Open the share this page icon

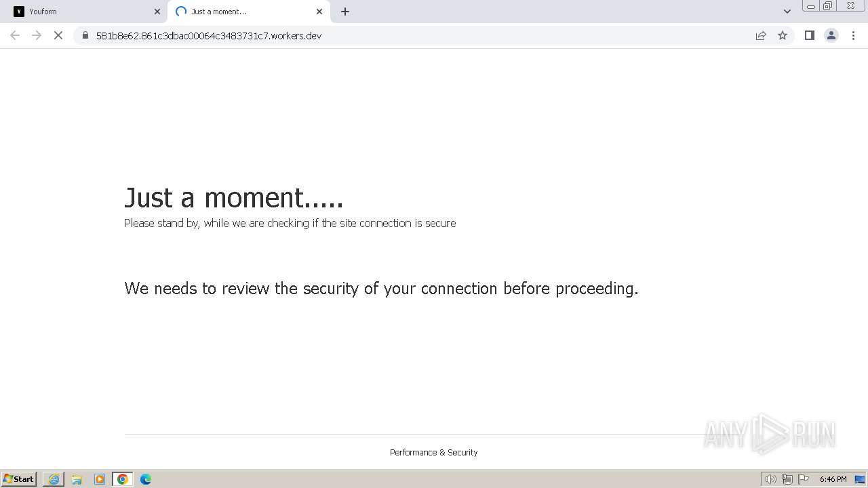(761, 35)
